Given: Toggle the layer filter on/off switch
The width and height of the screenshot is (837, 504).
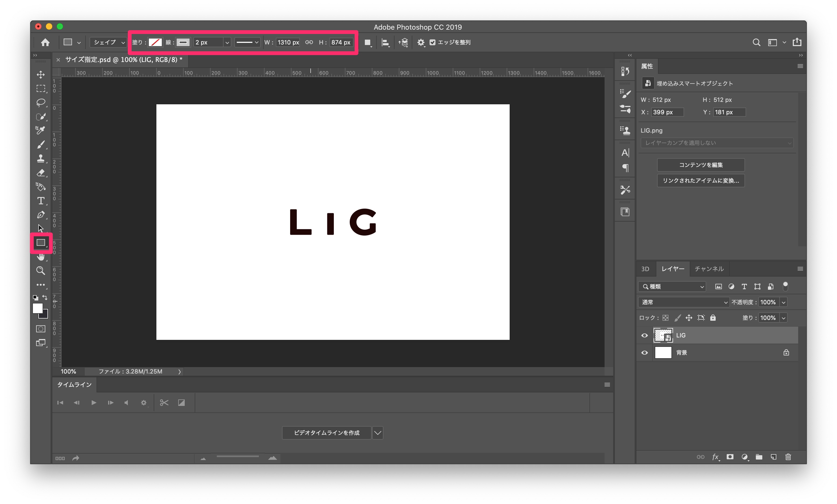Looking at the screenshot, I should [x=785, y=287].
